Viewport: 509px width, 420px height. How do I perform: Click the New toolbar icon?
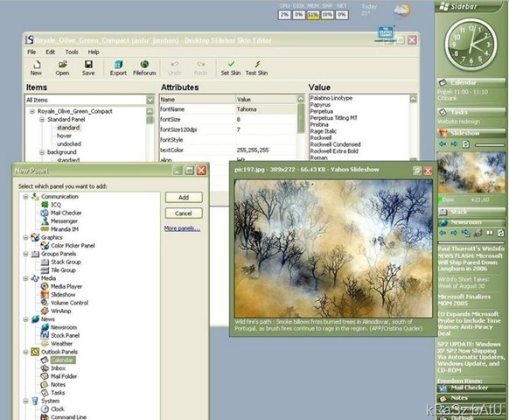[36, 68]
